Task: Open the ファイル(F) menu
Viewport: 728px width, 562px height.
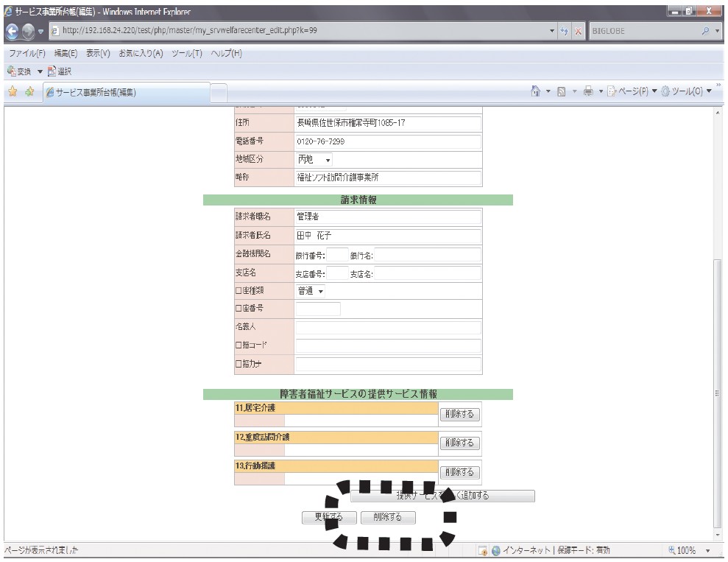Action: coord(27,53)
